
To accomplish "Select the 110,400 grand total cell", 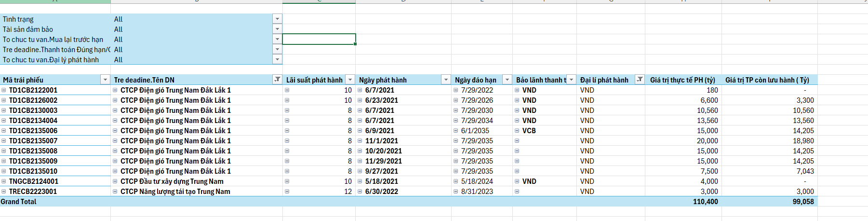I will coord(683,202).
